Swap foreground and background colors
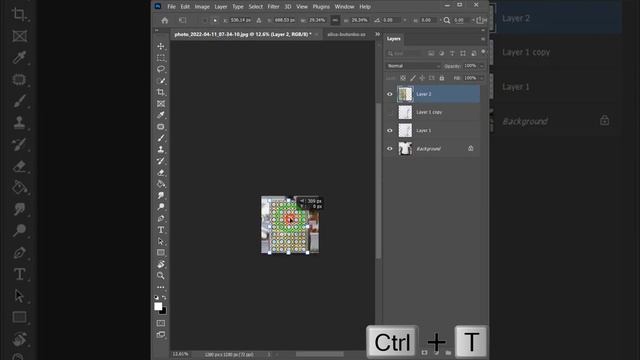Image resolution: width=640 pixels, height=360 pixels. click(164, 298)
